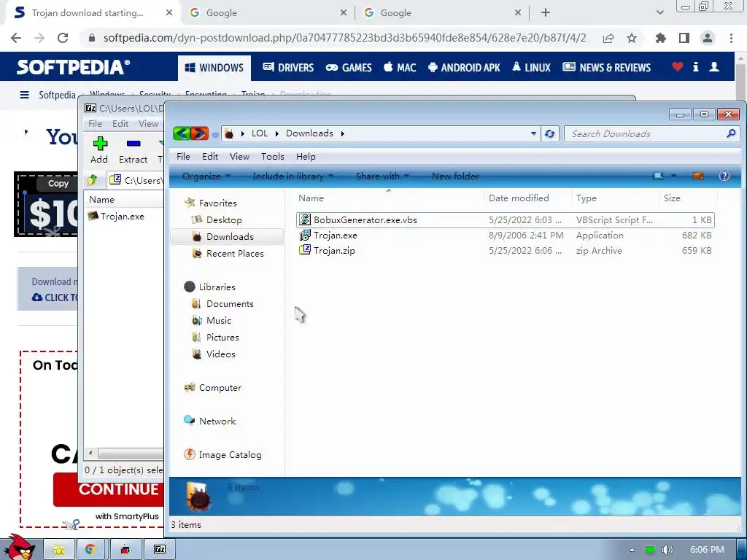Open the Softpedia hamburger menu icon
The height and width of the screenshot is (560, 747).
click(x=24, y=95)
